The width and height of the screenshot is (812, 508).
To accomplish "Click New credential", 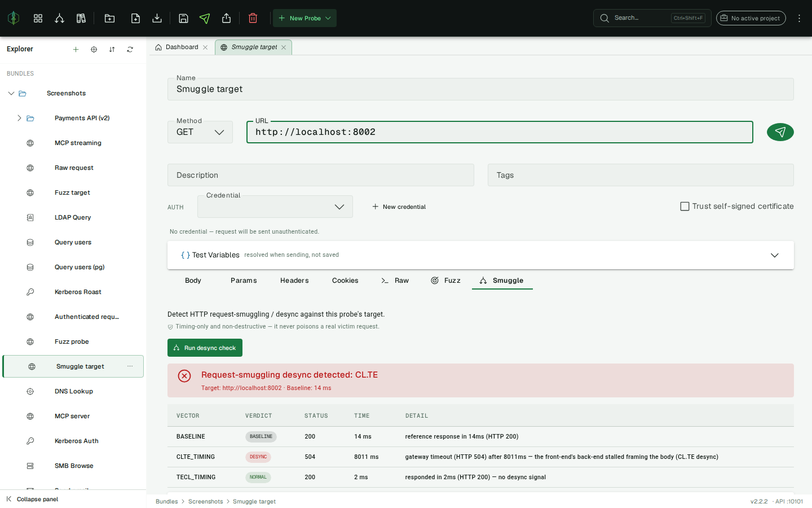I will [399, 207].
